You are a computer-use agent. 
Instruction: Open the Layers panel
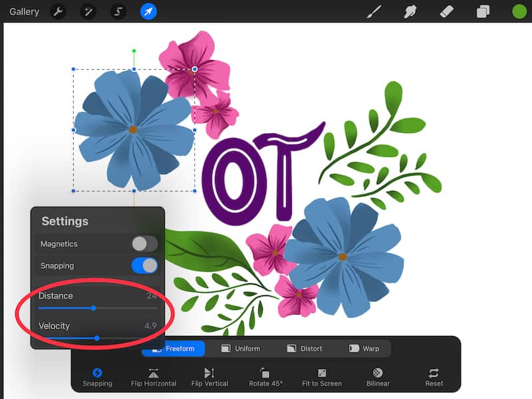click(483, 11)
